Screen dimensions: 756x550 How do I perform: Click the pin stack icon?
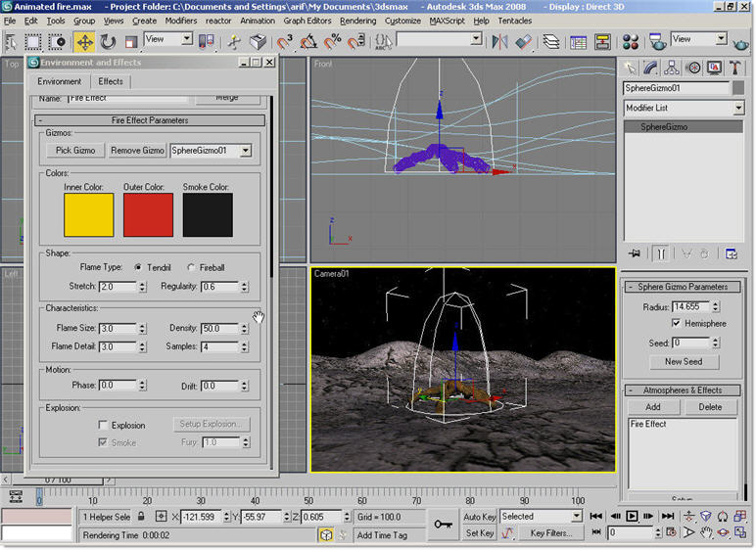[634, 253]
